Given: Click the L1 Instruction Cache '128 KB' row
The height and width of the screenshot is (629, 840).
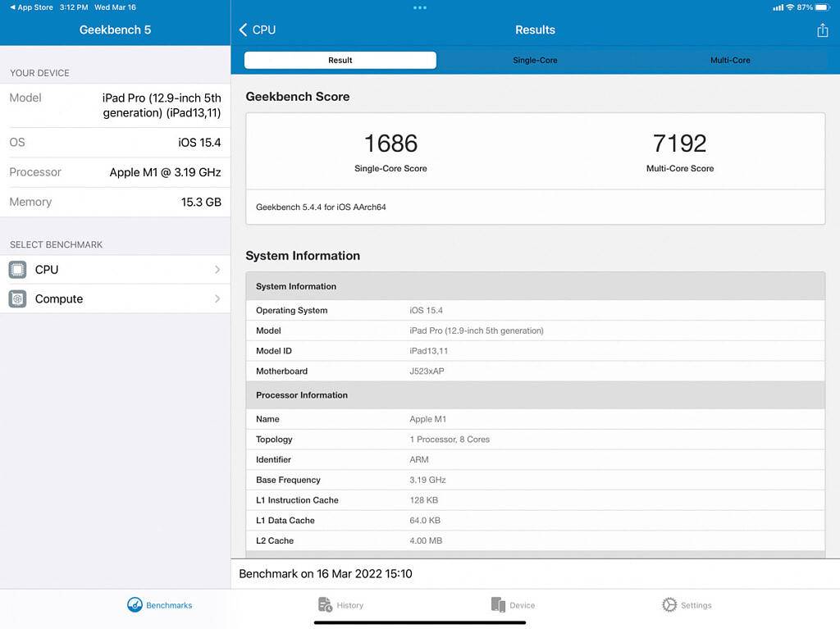Looking at the screenshot, I should point(535,500).
